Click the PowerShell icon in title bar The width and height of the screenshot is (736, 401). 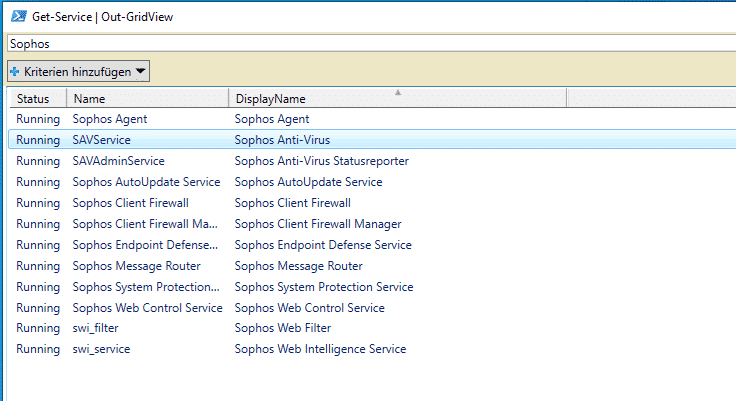coord(19,16)
